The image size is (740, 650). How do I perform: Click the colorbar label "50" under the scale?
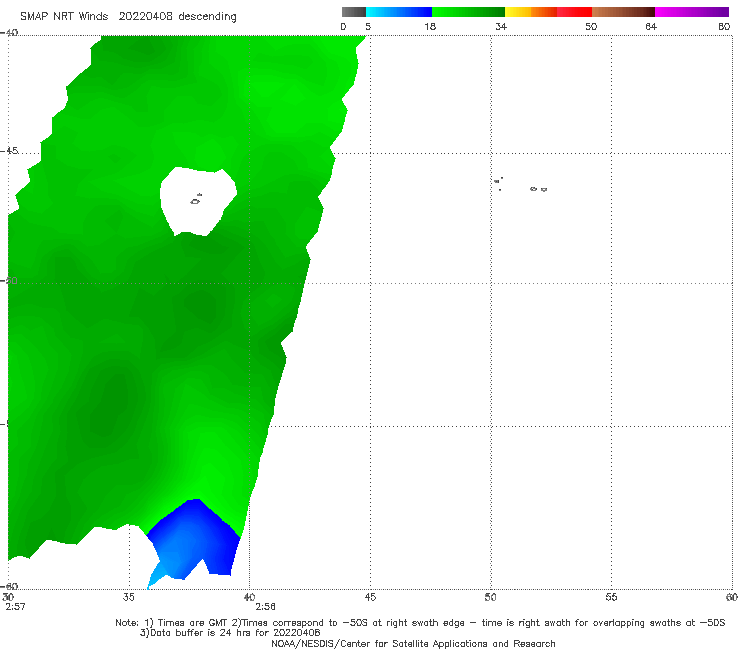point(591,26)
